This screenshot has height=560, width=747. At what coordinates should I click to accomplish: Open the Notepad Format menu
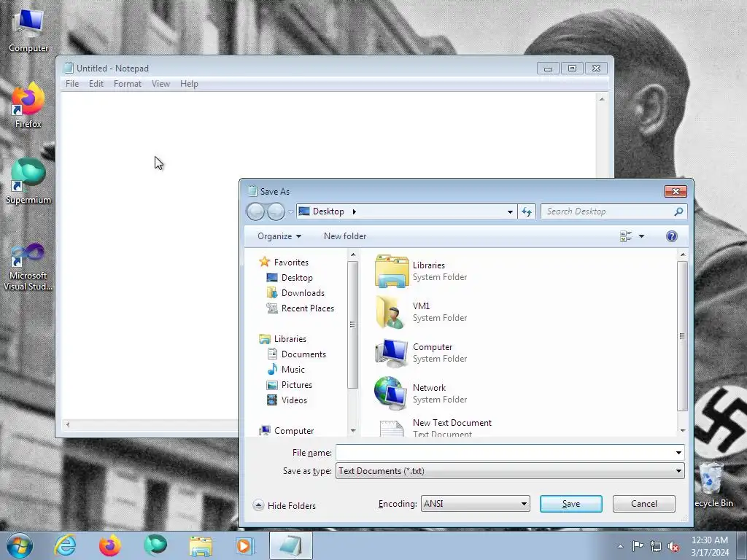[127, 84]
